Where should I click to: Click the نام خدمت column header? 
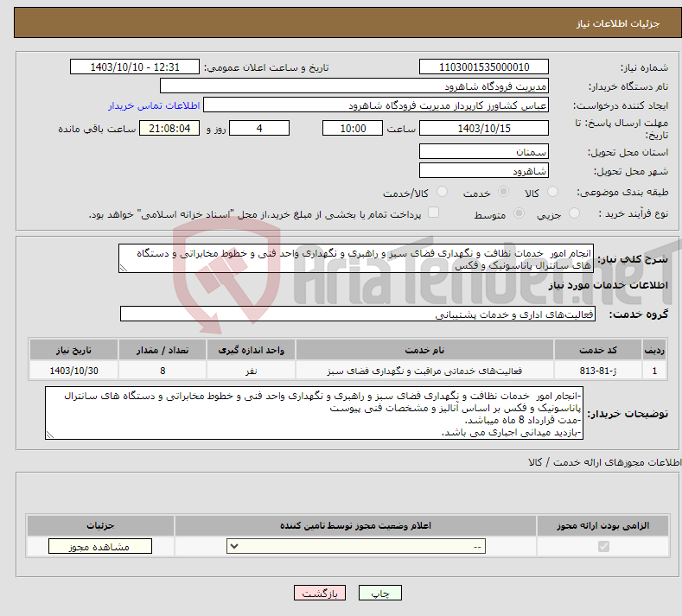pyautogui.click(x=424, y=350)
